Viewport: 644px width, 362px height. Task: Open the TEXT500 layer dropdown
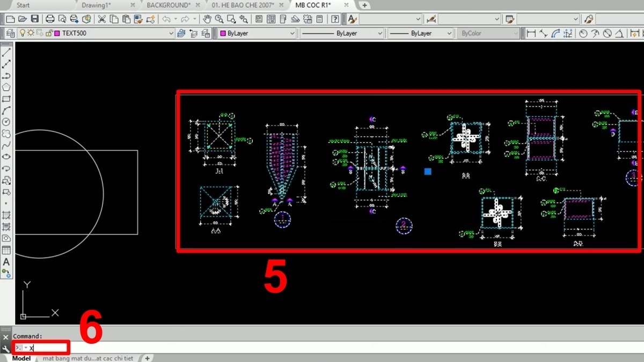click(x=171, y=33)
